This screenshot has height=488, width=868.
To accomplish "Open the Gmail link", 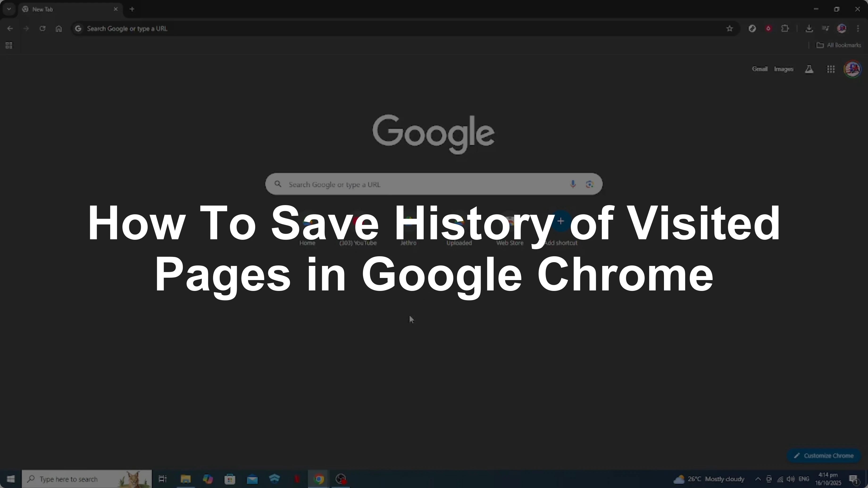I will tap(759, 69).
